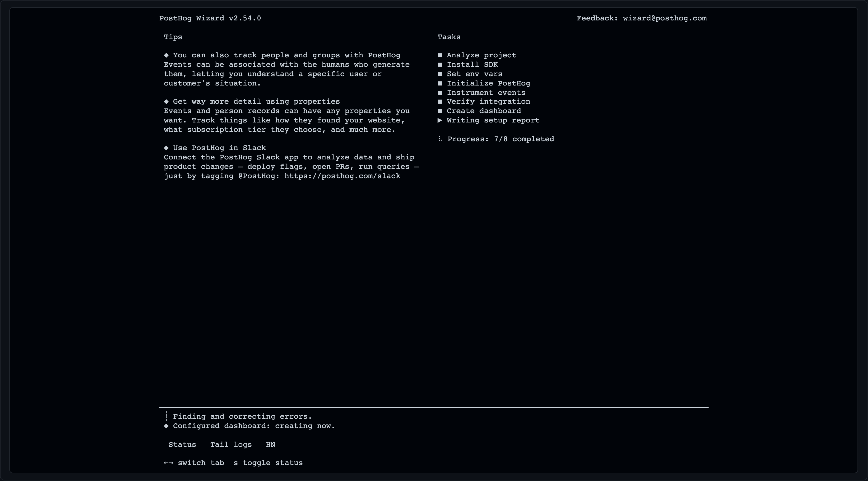Select the HN tab
The width and height of the screenshot is (868, 481).
coord(270,444)
